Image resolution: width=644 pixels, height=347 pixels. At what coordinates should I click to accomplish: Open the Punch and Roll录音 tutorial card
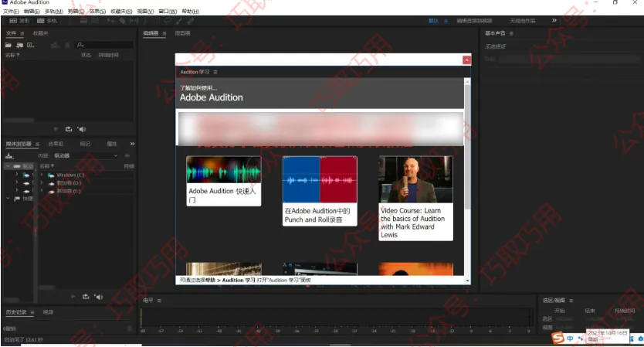[320, 190]
